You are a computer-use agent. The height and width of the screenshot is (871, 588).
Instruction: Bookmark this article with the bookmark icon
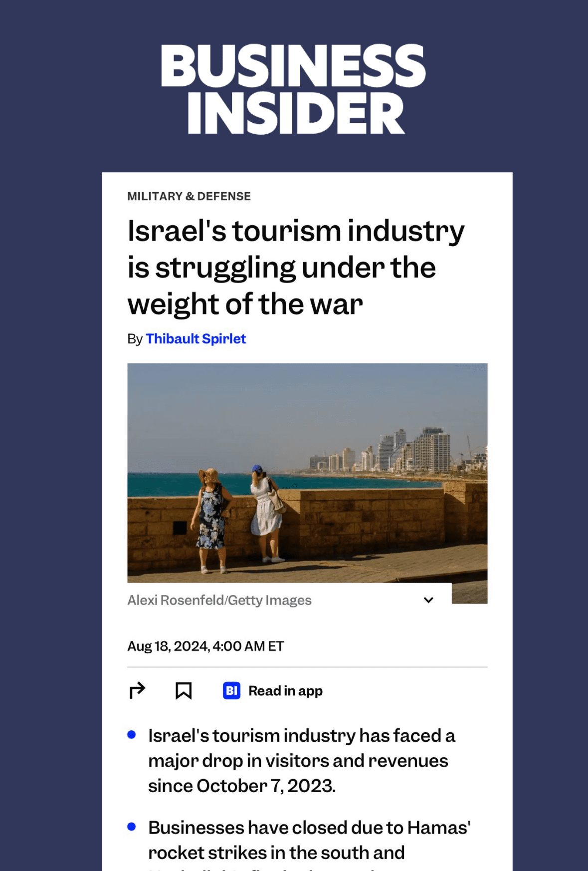[x=184, y=691]
